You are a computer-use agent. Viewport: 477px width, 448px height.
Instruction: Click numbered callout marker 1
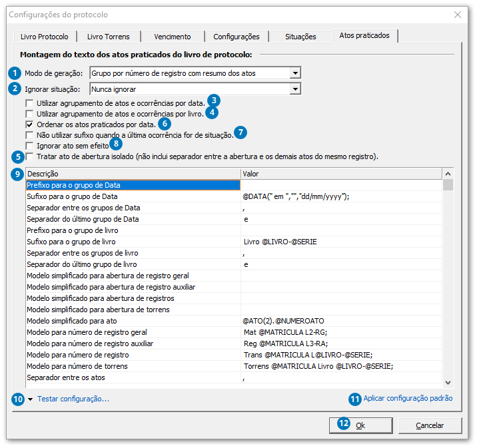[13, 73]
